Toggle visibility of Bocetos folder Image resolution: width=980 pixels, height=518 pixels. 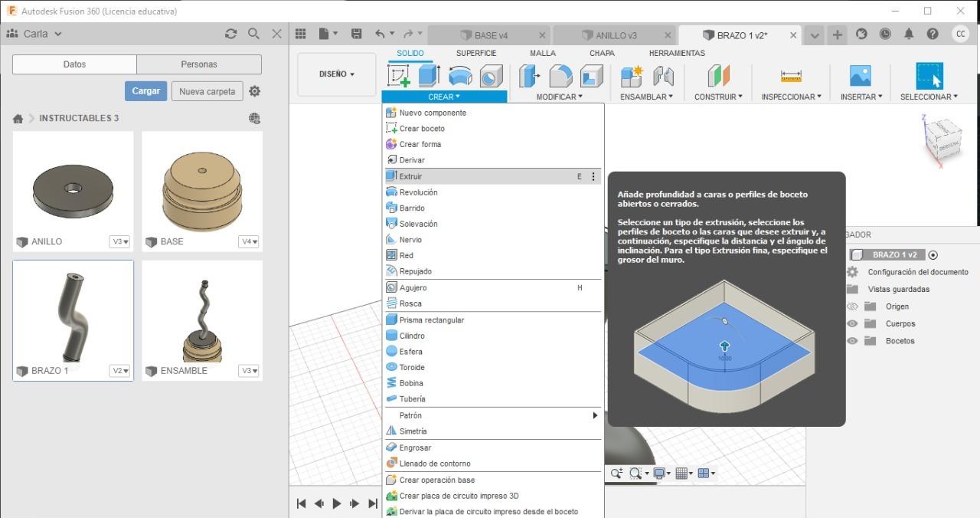pos(852,341)
